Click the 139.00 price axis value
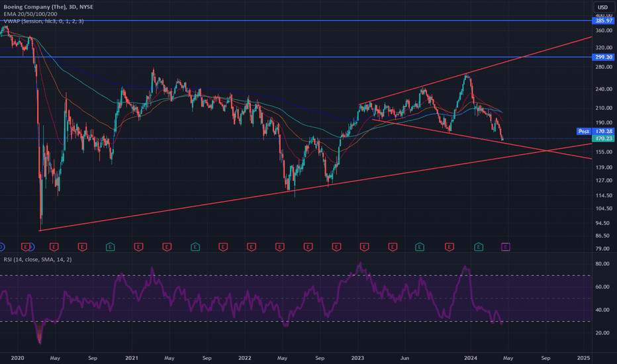Image resolution: width=617 pixels, height=364 pixels. [604, 167]
